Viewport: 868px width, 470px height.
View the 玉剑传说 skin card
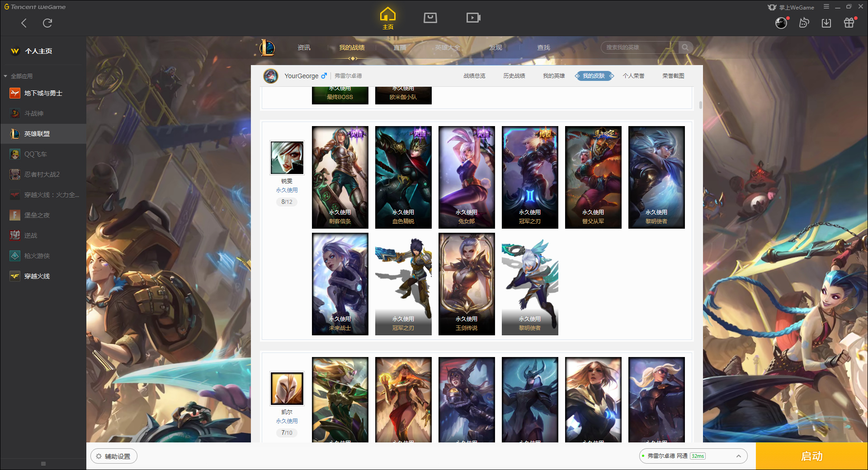pos(467,284)
